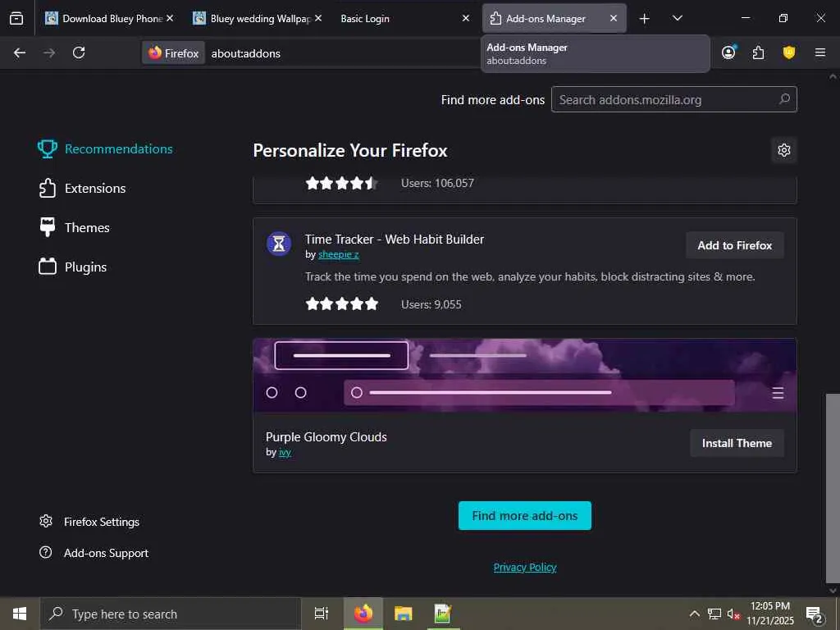Close the Download Bluey Phone tab

pos(170,18)
